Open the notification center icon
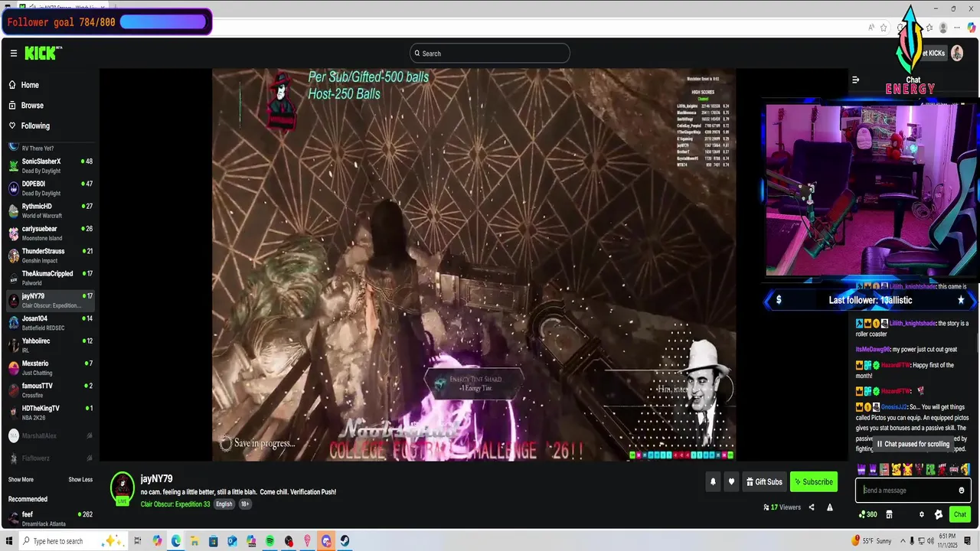The height and width of the screenshot is (551, 980). [969, 541]
